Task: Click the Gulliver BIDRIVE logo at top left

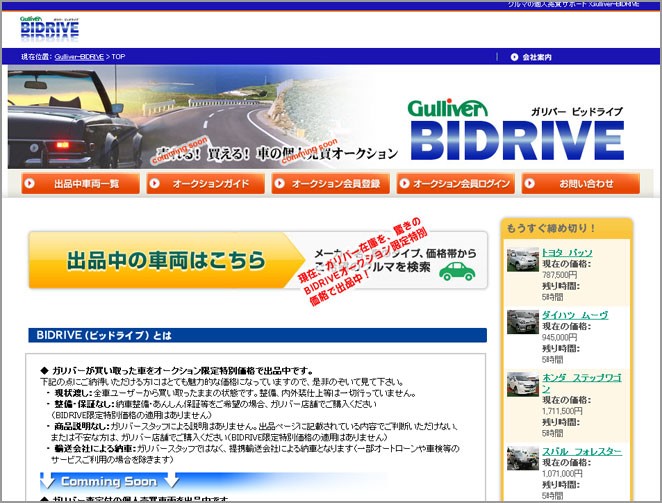Action: [x=49, y=29]
